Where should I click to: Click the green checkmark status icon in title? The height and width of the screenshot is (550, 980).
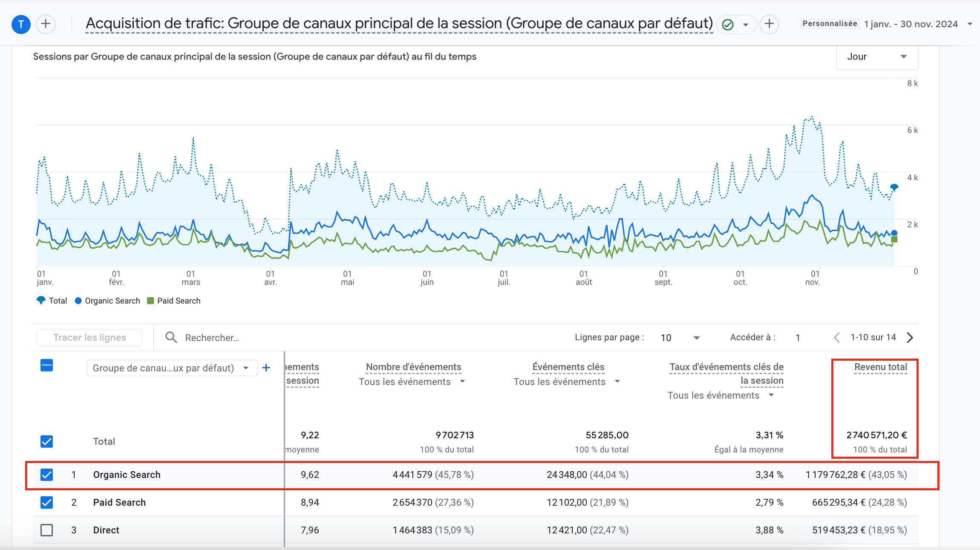click(728, 25)
